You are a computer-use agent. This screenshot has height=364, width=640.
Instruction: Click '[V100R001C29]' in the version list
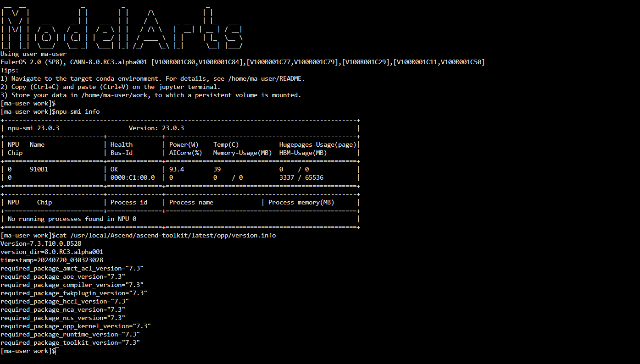(366, 62)
